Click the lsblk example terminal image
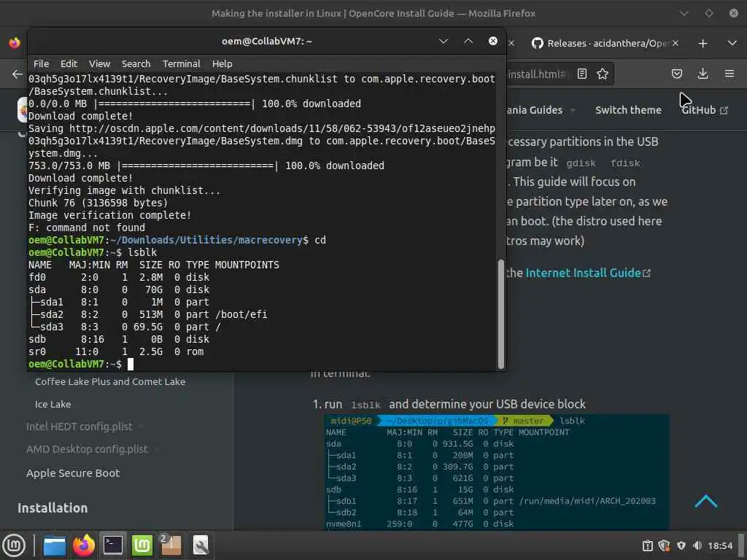 (x=496, y=472)
